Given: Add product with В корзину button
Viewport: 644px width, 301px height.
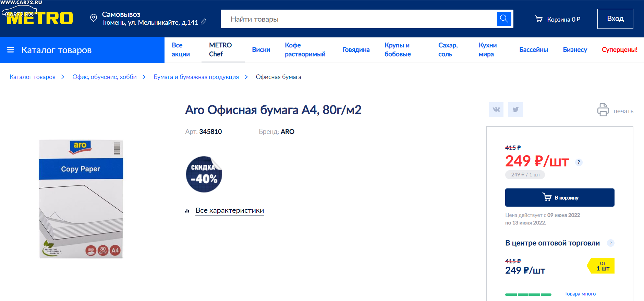Looking at the screenshot, I should tap(560, 197).
